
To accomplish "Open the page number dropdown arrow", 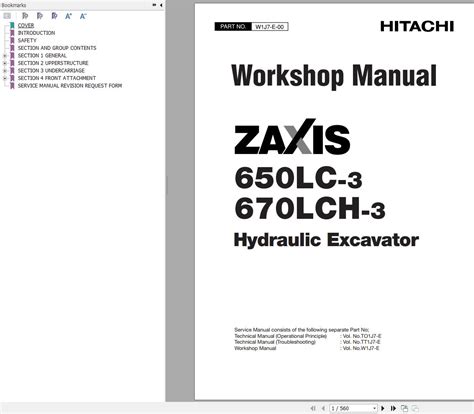I will [x=374, y=408].
